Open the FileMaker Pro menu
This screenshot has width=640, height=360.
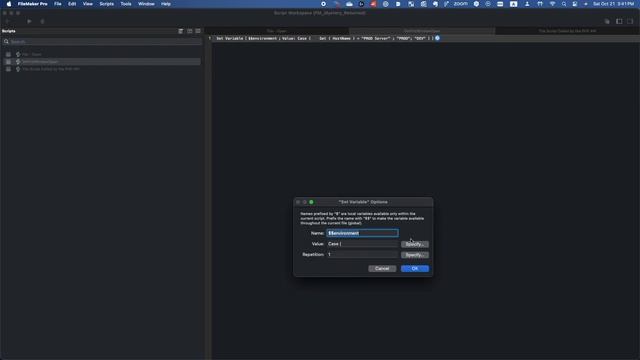pyautogui.click(x=32, y=4)
